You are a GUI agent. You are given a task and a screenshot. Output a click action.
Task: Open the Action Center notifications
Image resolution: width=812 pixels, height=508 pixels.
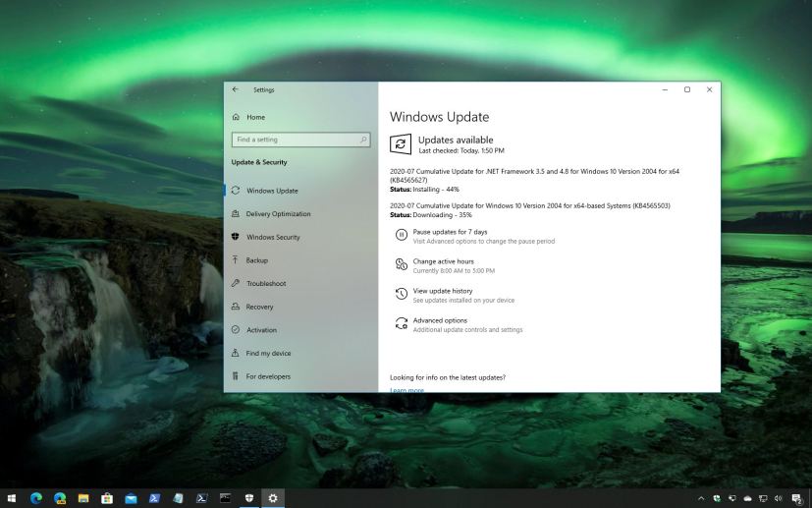point(797,499)
